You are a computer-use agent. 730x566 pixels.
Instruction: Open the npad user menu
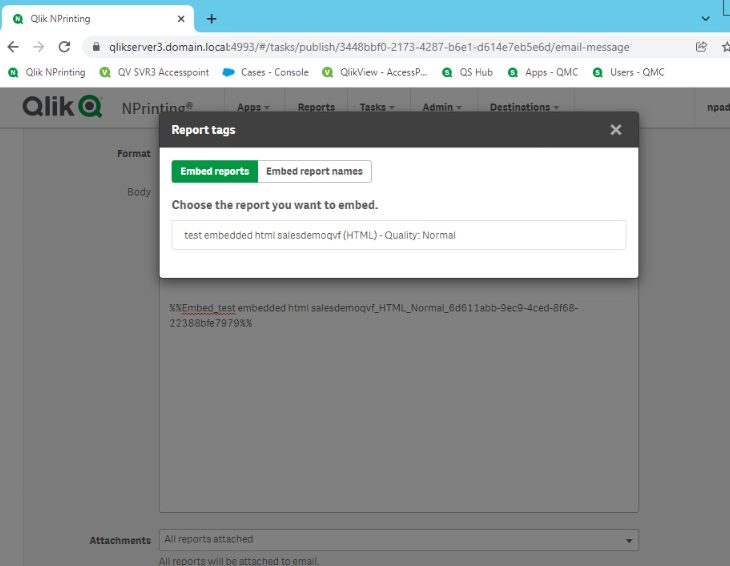pyautogui.click(x=718, y=107)
